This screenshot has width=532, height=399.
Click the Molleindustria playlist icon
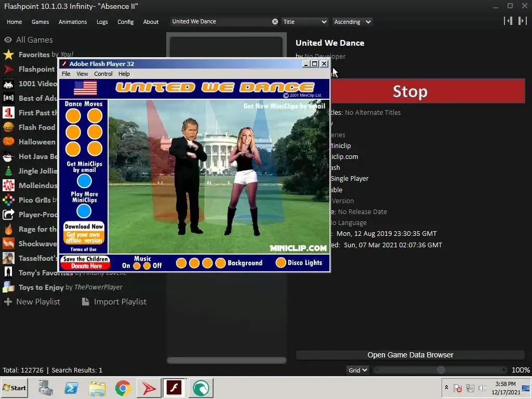pyautogui.click(x=8, y=185)
